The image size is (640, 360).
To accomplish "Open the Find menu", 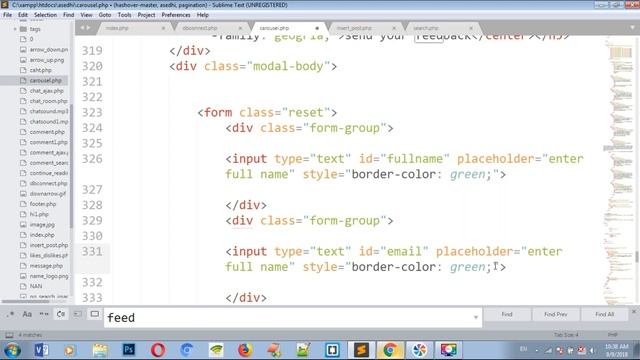I will click(x=69, y=15).
